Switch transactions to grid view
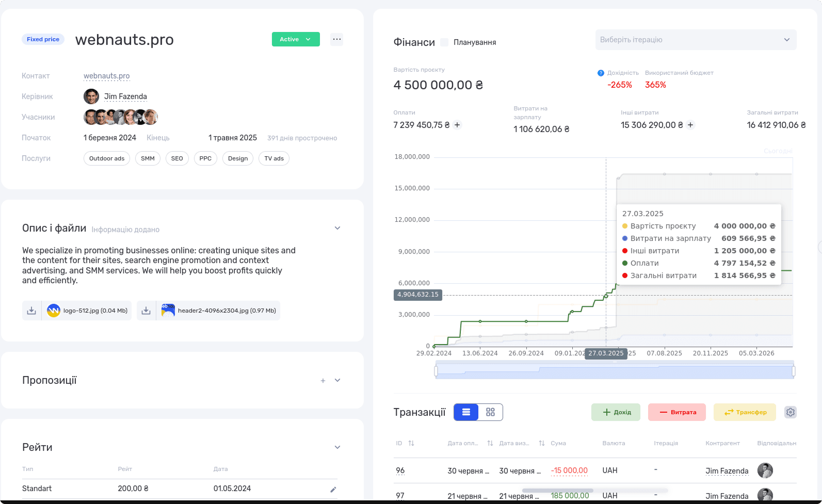 click(x=490, y=412)
